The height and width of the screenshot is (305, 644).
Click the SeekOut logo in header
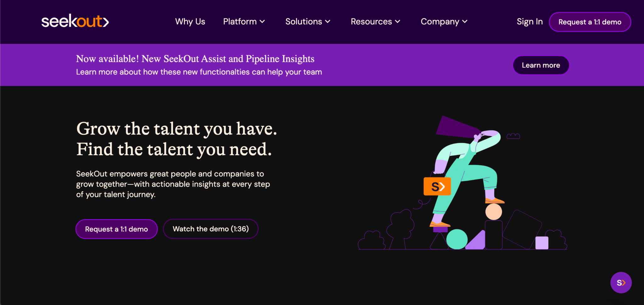(x=75, y=21)
